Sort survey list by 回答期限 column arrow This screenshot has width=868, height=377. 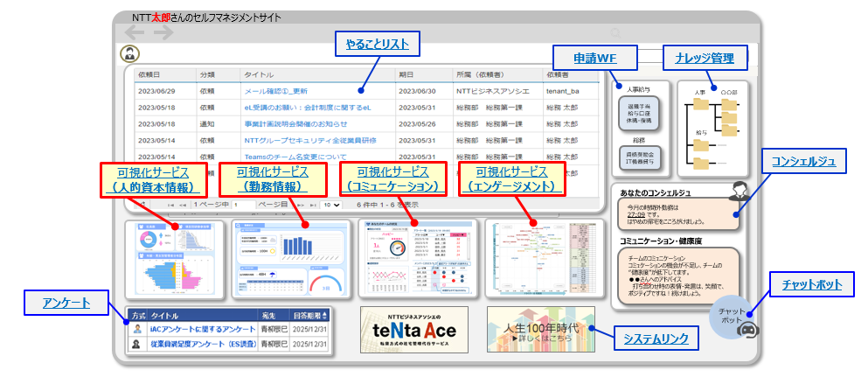click(x=329, y=314)
